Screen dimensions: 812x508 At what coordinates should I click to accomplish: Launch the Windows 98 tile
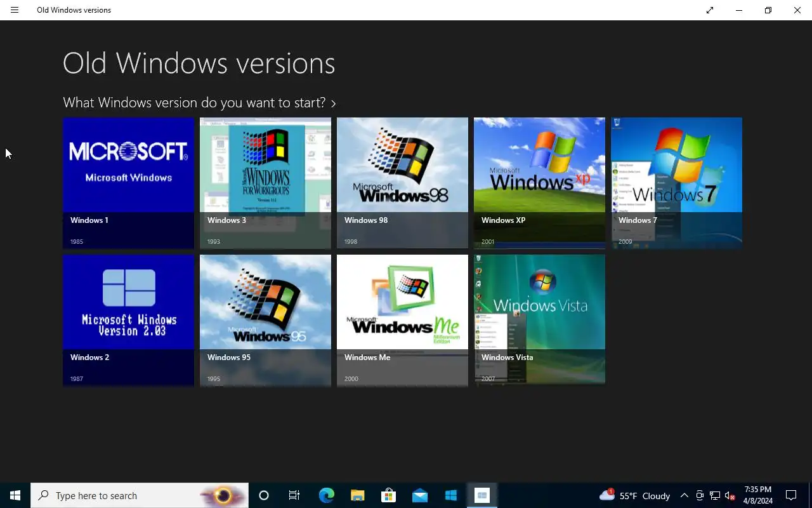pyautogui.click(x=402, y=183)
